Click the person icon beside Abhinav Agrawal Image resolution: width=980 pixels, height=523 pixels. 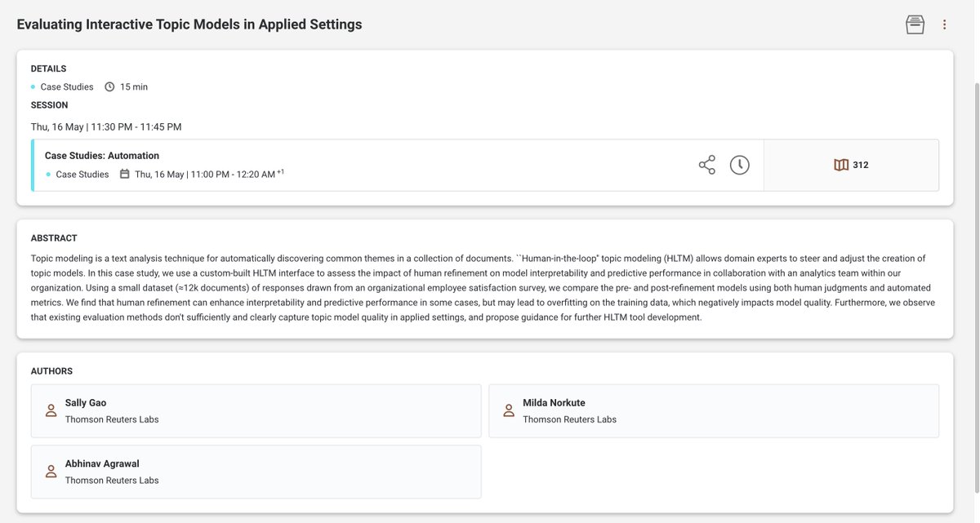click(51, 472)
